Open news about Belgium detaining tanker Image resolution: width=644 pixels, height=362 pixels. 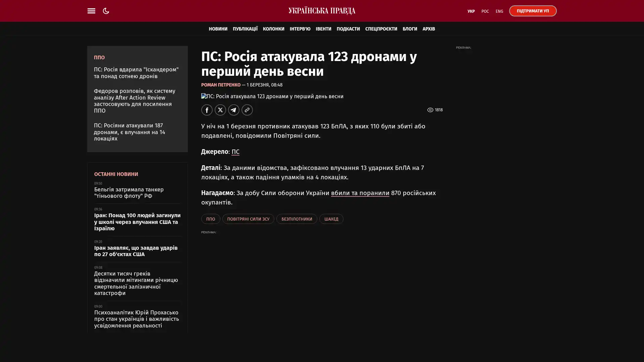[x=129, y=193]
